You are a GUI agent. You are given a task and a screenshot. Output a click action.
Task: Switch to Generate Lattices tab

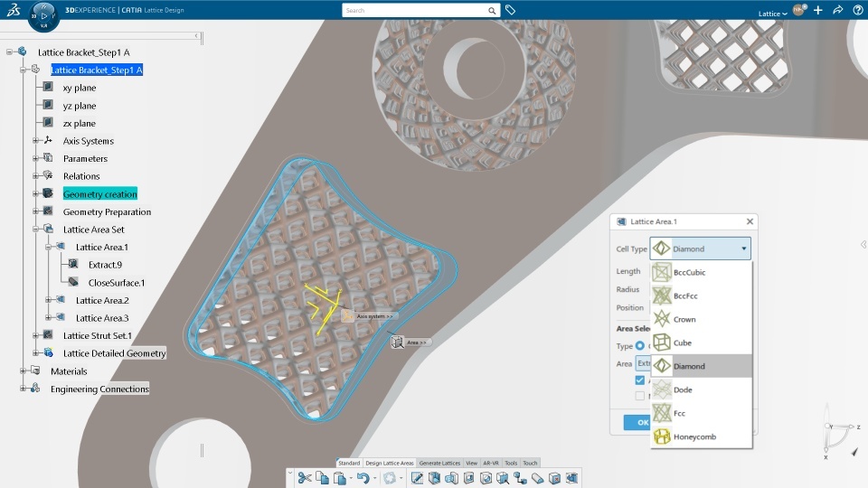[439, 463]
